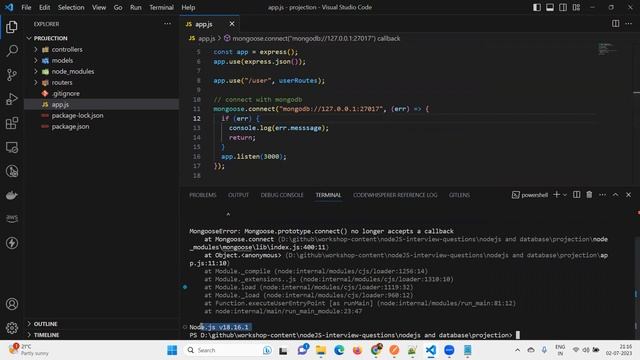Image resolution: width=640 pixels, height=360 pixels.
Task: Toggle secondary side bar layout icon
Action: pyautogui.click(x=563, y=7)
